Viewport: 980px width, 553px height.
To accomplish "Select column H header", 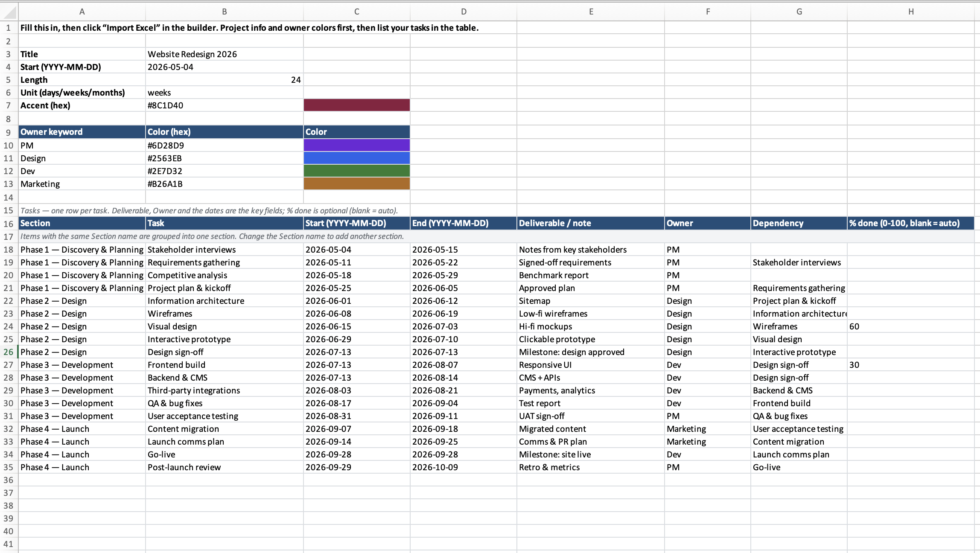I will point(911,12).
